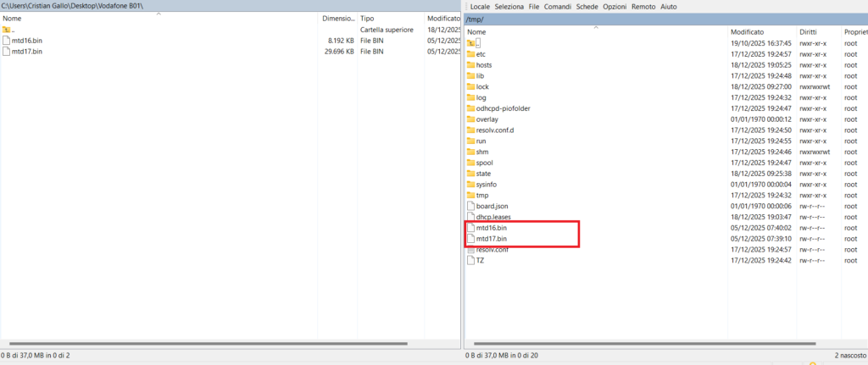Viewport: 868px width, 365px height.
Task: Click the odhcpd-piofolder folder icon
Action: click(471, 108)
